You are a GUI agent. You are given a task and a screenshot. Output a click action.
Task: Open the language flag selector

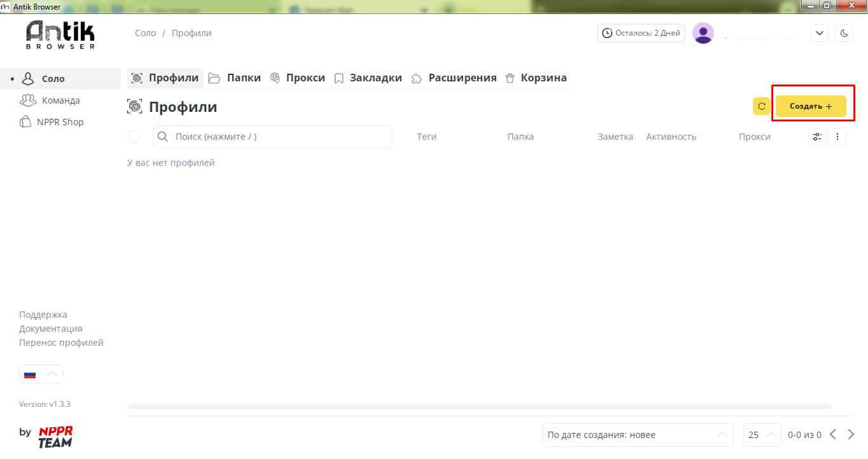tap(41, 374)
